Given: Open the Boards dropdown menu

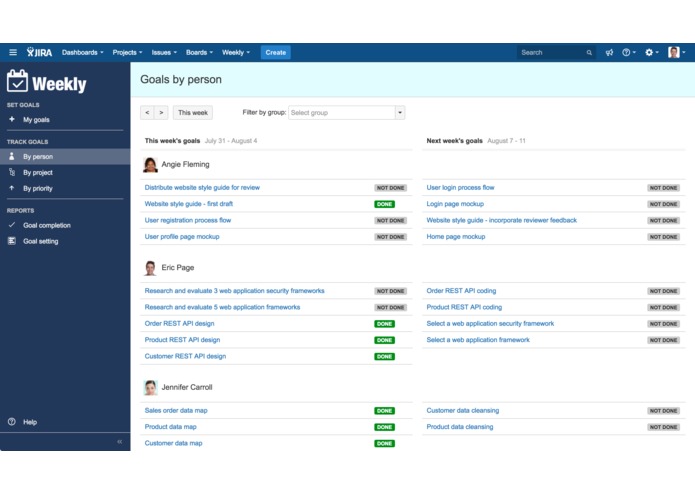Looking at the screenshot, I should point(199,52).
